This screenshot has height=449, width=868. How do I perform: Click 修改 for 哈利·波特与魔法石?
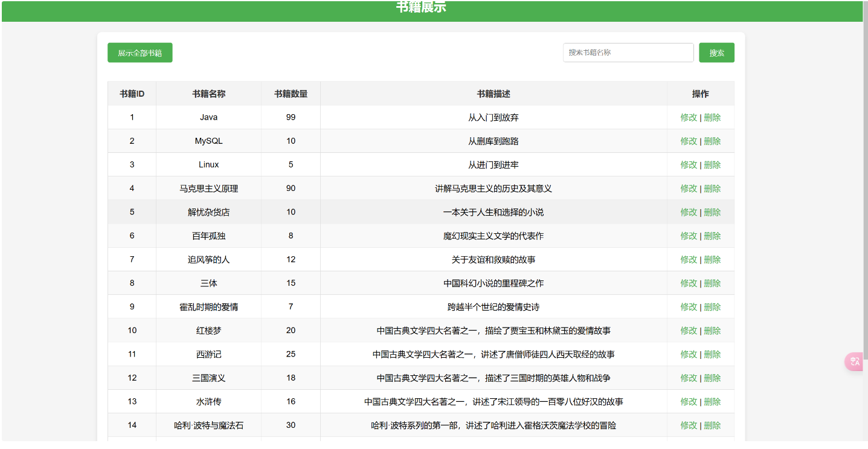[x=689, y=425]
